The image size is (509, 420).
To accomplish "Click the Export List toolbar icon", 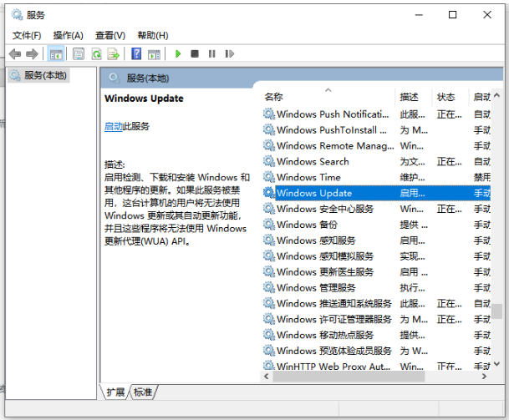I will pyautogui.click(x=114, y=53).
